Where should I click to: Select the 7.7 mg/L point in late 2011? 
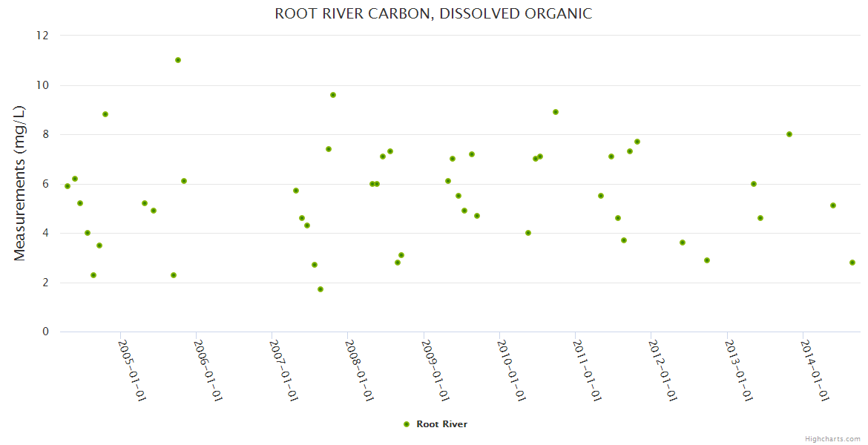[x=637, y=142]
